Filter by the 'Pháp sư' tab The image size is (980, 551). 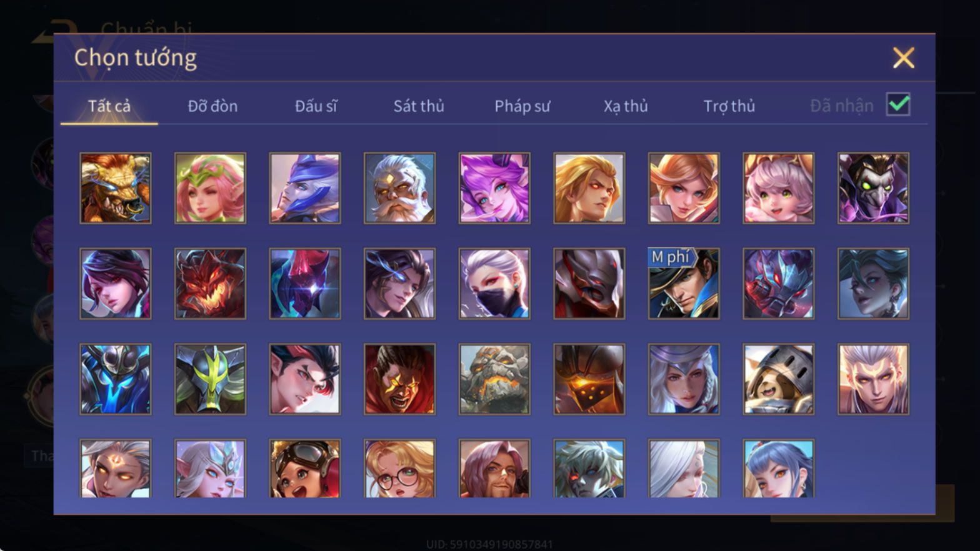pos(522,106)
